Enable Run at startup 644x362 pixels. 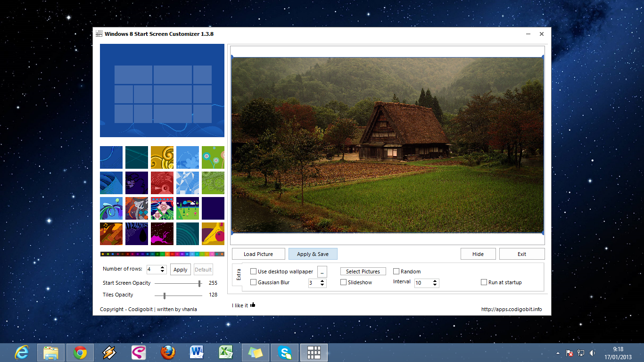484,282
